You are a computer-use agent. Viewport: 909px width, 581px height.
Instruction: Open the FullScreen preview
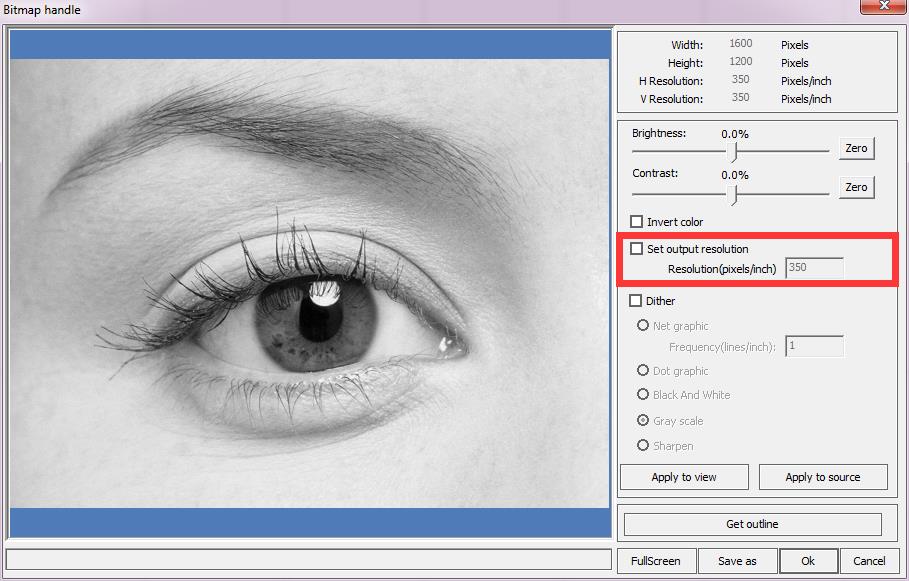click(656, 561)
